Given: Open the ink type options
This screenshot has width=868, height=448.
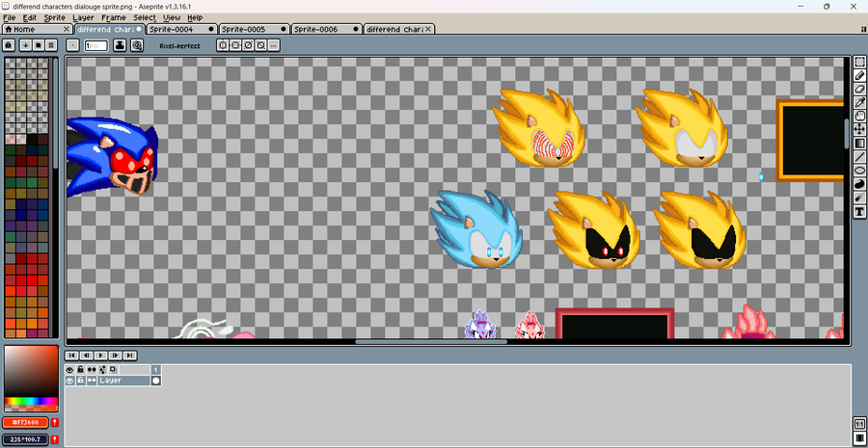Looking at the screenshot, I should pos(120,45).
